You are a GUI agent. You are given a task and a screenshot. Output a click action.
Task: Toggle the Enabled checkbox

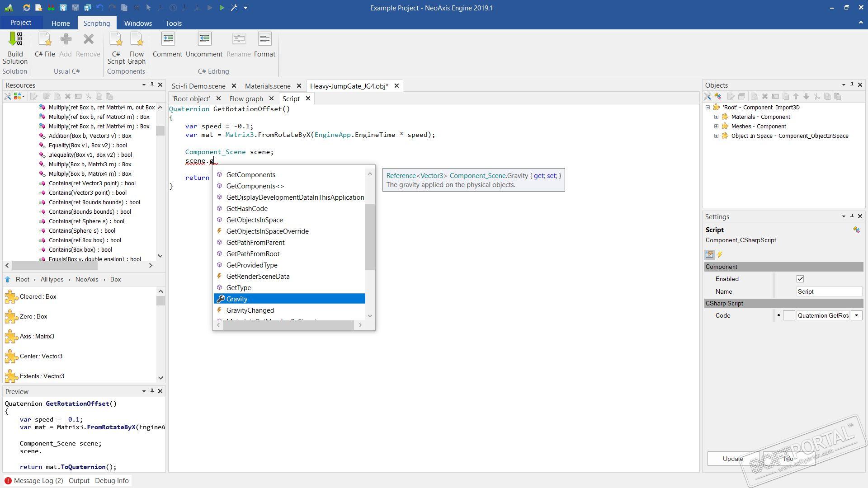pyautogui.click(x=800, y=279)
